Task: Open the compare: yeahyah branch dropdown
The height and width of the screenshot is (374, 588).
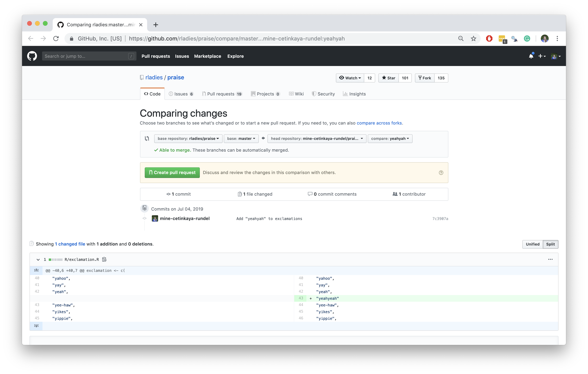Action: 390,138
